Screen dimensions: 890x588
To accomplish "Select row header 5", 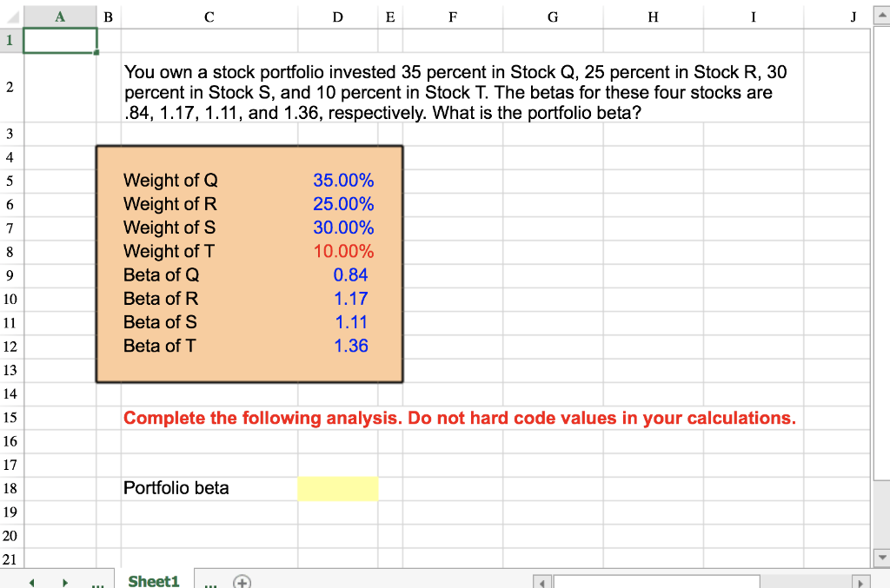I will (9, 181).
